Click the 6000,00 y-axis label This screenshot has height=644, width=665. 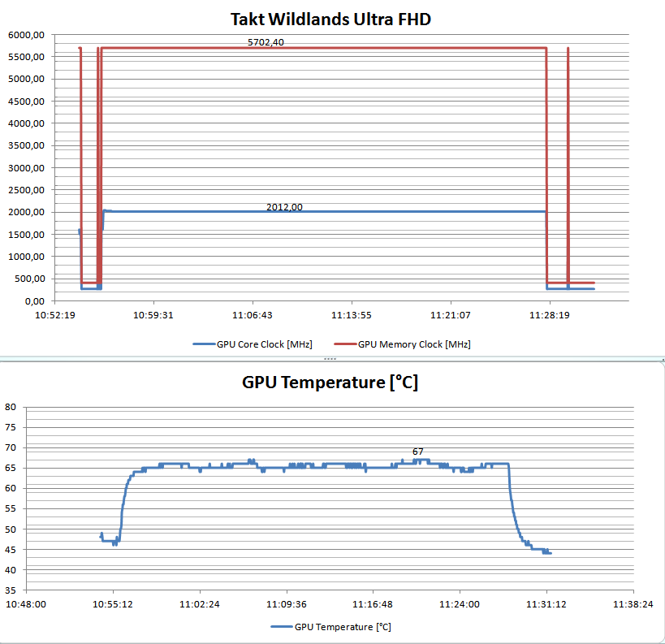(x=26, y=35)
